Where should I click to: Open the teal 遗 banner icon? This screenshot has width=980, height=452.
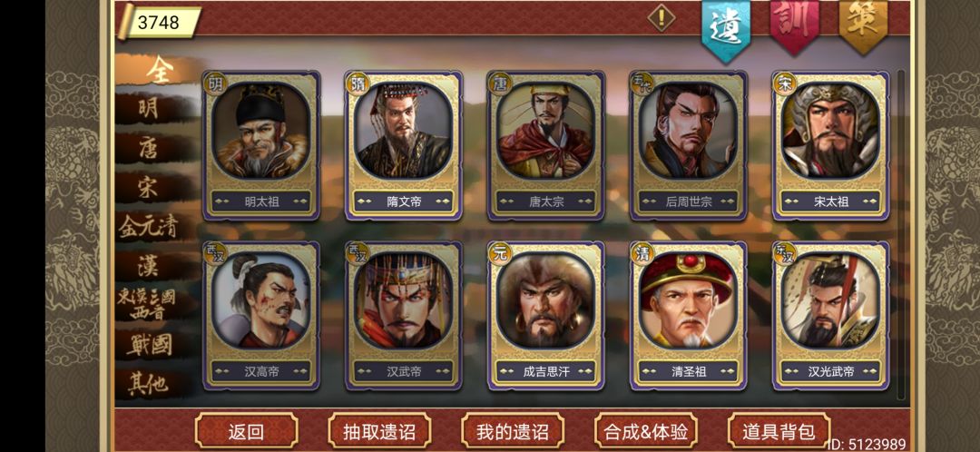[x=726, y=30]
